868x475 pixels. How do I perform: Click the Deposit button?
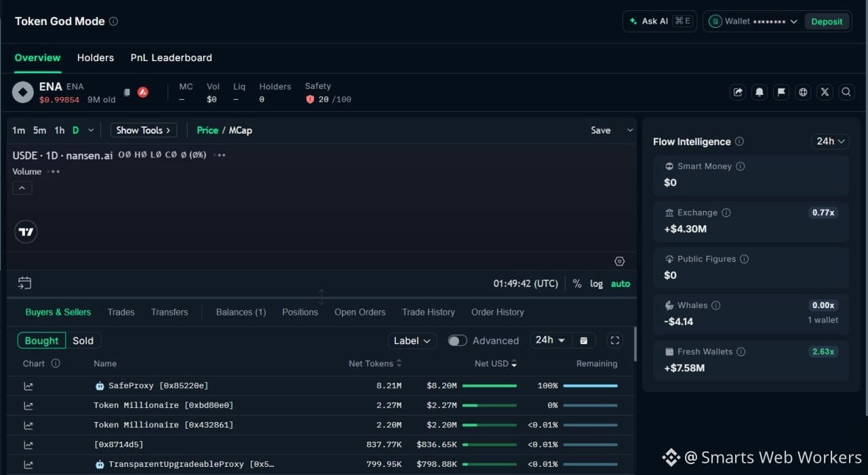pyautogui.click(x=827, y=21)
